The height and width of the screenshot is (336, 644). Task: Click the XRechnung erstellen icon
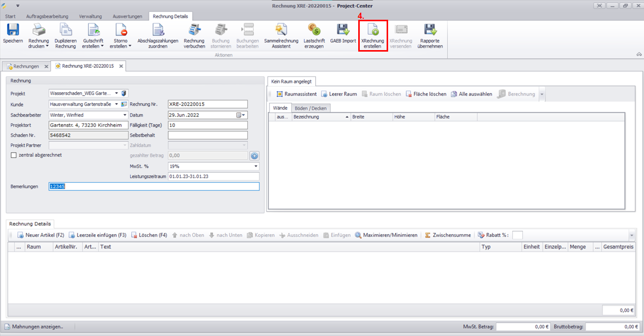coord(372,30)
